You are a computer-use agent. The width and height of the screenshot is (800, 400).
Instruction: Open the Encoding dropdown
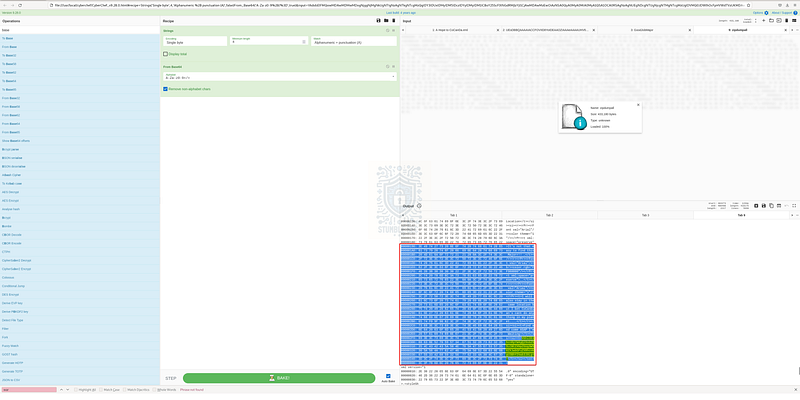pos(195,41)
